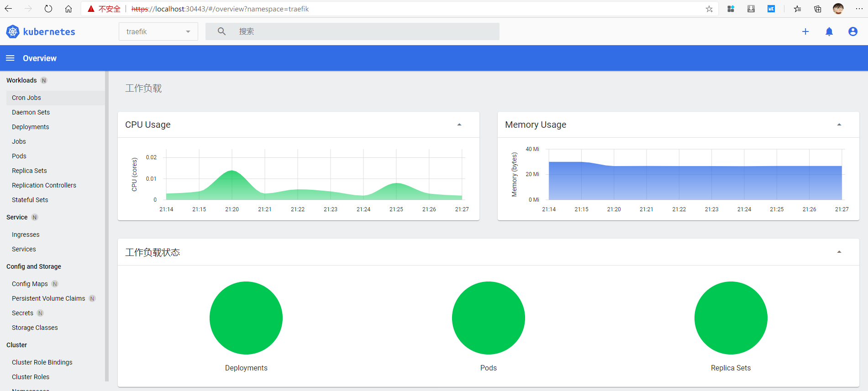The image size is (868, 391).
Task: Open Daemon Sets in sidebar
Action: tap(31, 112)
